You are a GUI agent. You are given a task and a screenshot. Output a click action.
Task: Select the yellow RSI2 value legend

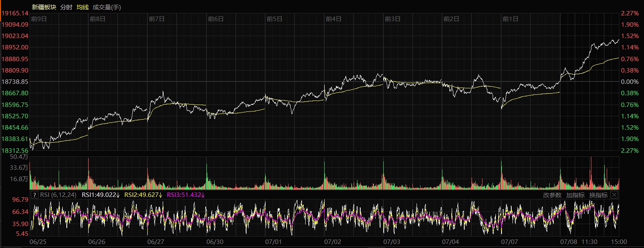[143, 195]
